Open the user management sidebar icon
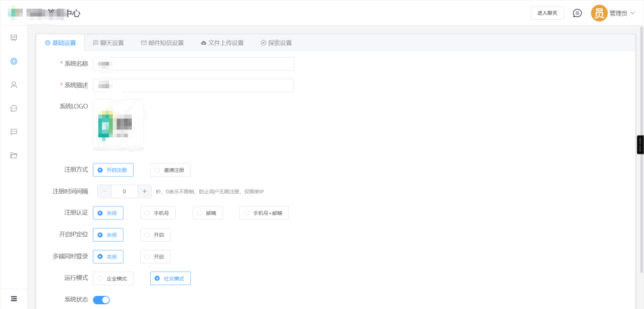This screenshot has width=644, height=309. [x=14, y=85]
